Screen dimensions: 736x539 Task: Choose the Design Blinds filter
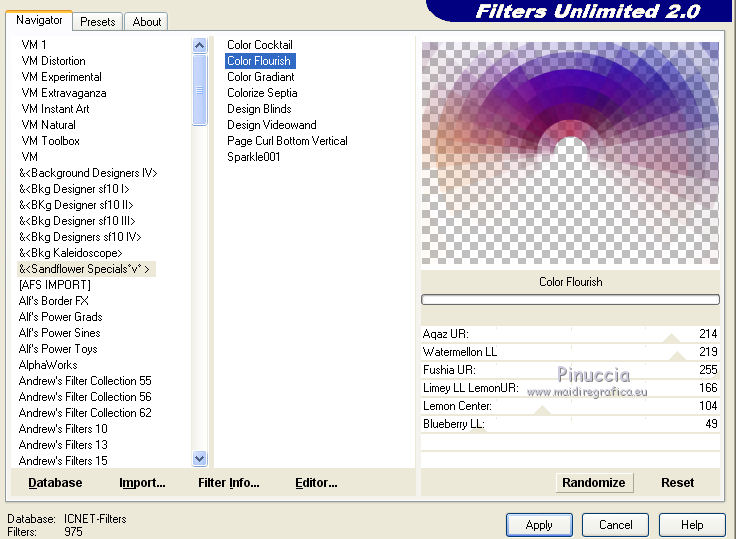coord(259,108)
